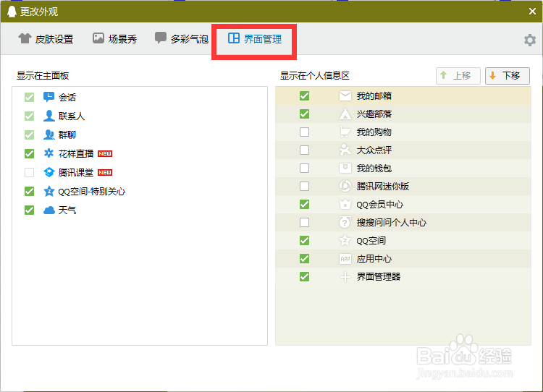
Task: Click the 天气 label text
Action: tap(67, 210)
